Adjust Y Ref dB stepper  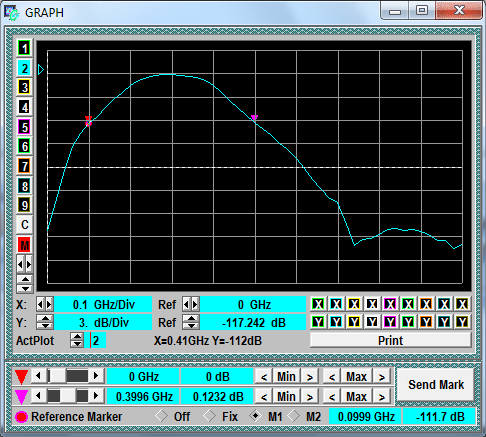pos(191,322)
